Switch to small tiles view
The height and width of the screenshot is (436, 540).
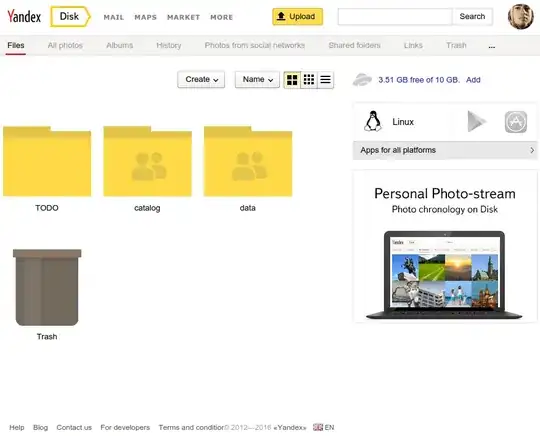point(309,80)
